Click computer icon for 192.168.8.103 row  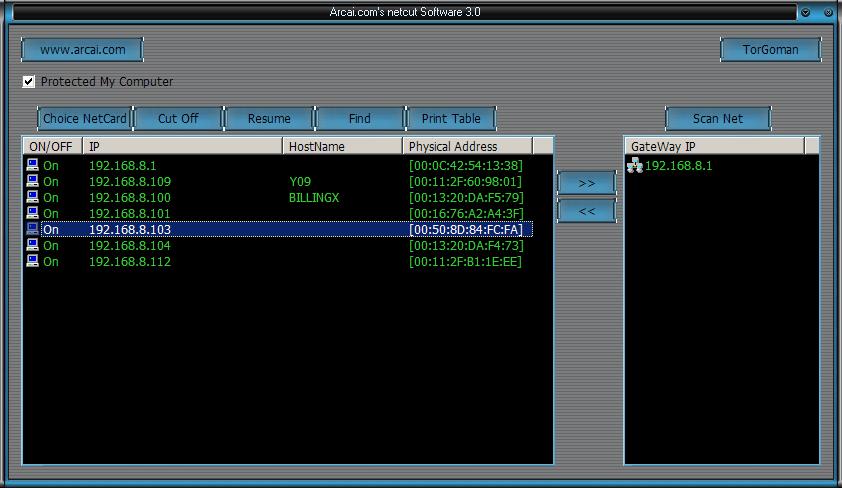pyautogui.click(x=33, y=229)
